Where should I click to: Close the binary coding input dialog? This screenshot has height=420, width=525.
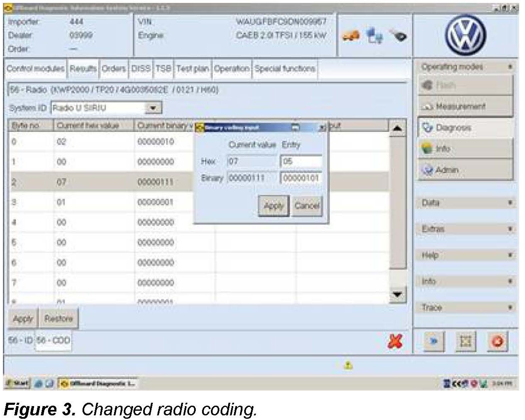[321, 128]
